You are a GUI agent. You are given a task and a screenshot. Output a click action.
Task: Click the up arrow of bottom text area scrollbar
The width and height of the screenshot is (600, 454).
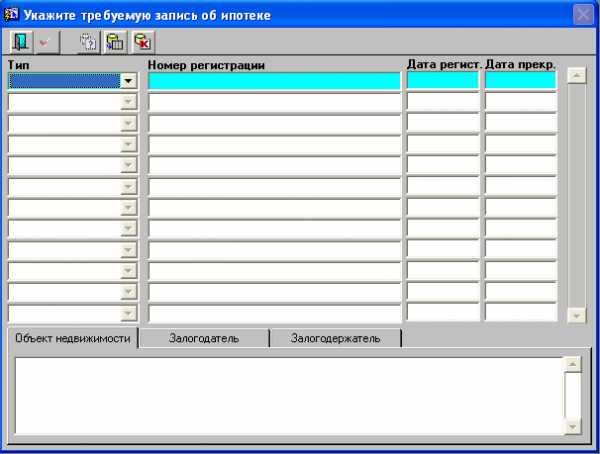pos(573,365)
